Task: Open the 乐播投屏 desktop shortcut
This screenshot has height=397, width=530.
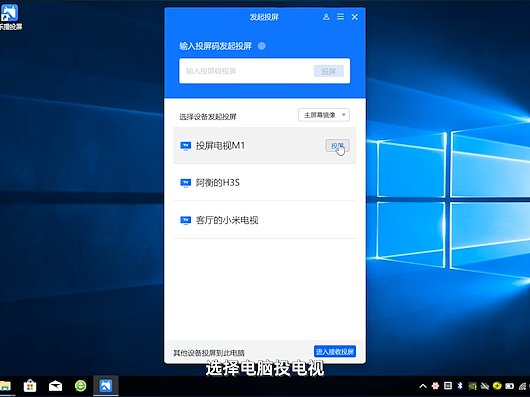Action: [x=10, y=16]
